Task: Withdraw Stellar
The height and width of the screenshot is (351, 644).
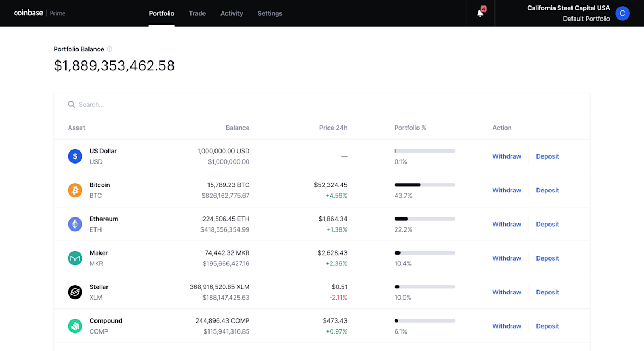Action: (506, 292)
